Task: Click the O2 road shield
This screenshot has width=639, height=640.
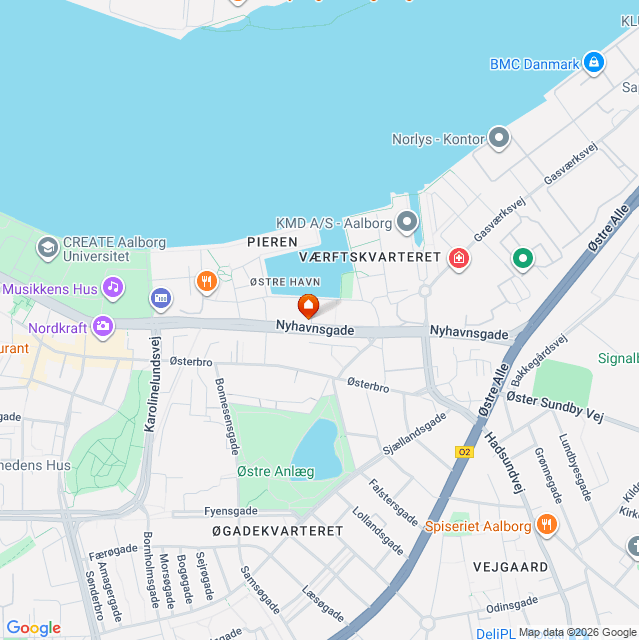Action: click(x=464, y=452)
